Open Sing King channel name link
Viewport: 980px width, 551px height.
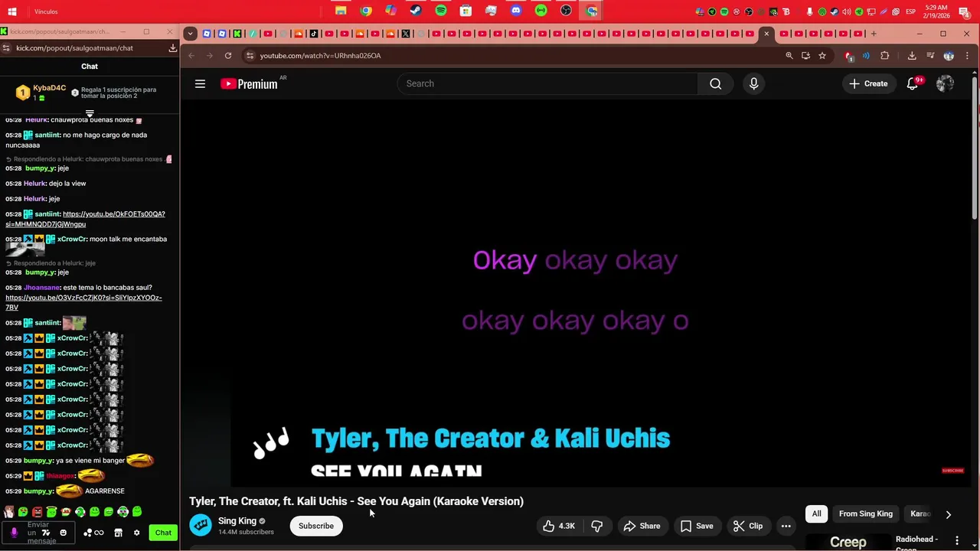(237, 520)
